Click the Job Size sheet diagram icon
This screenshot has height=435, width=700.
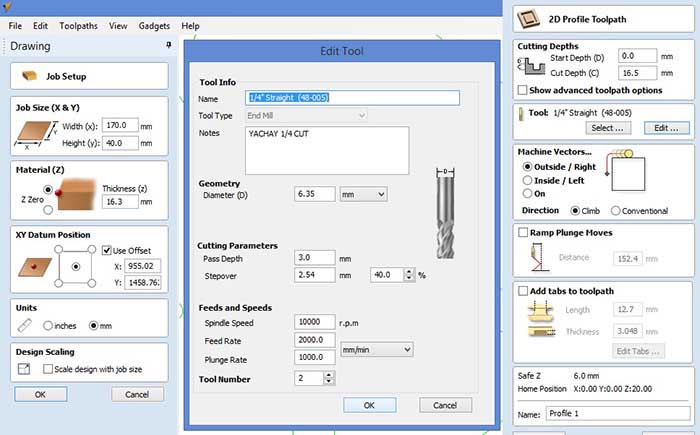[36, 135]
